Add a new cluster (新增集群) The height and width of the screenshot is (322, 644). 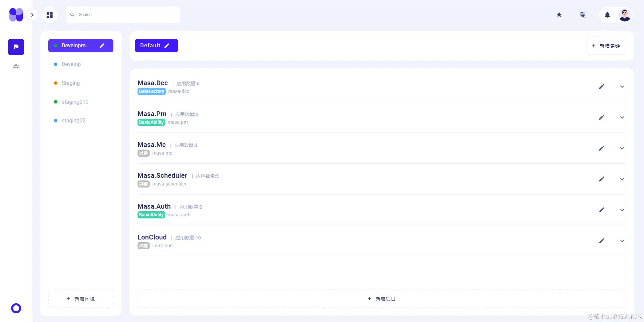(x=606, y=46)
